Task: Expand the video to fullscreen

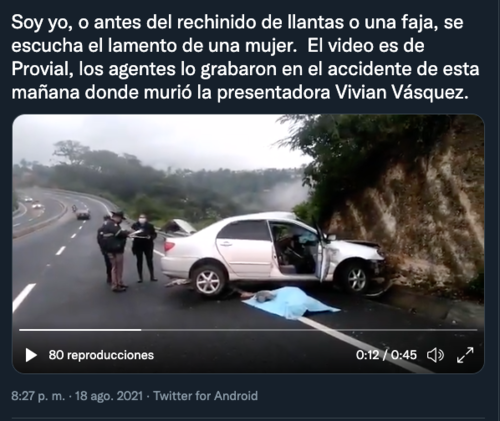Action: [x=465, y=355]
